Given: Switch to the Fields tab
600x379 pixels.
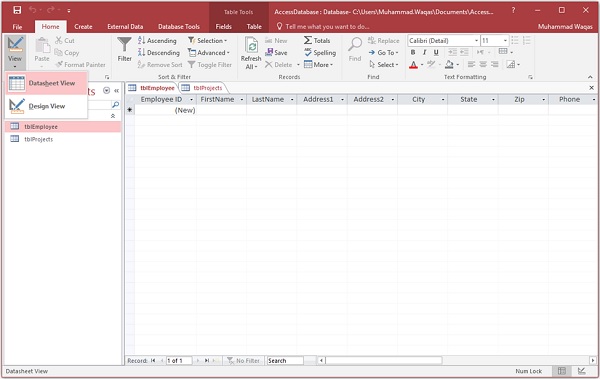Looking at the screenshot, I should [223, 26].
